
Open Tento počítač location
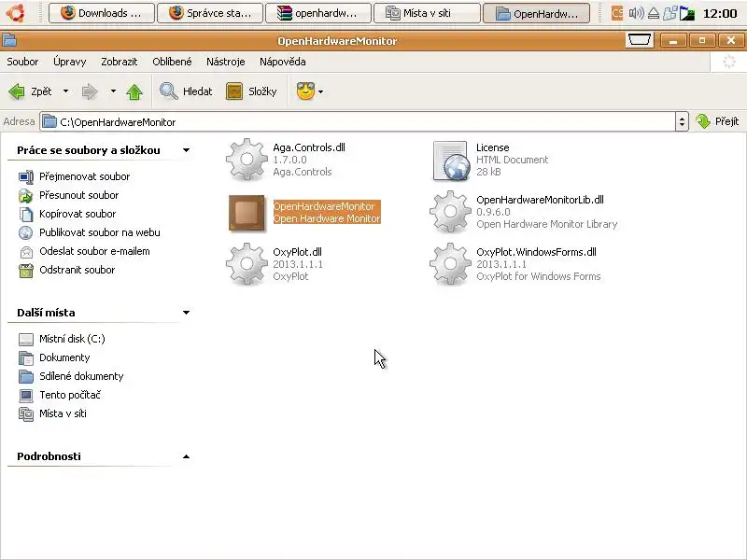(70, 395)
